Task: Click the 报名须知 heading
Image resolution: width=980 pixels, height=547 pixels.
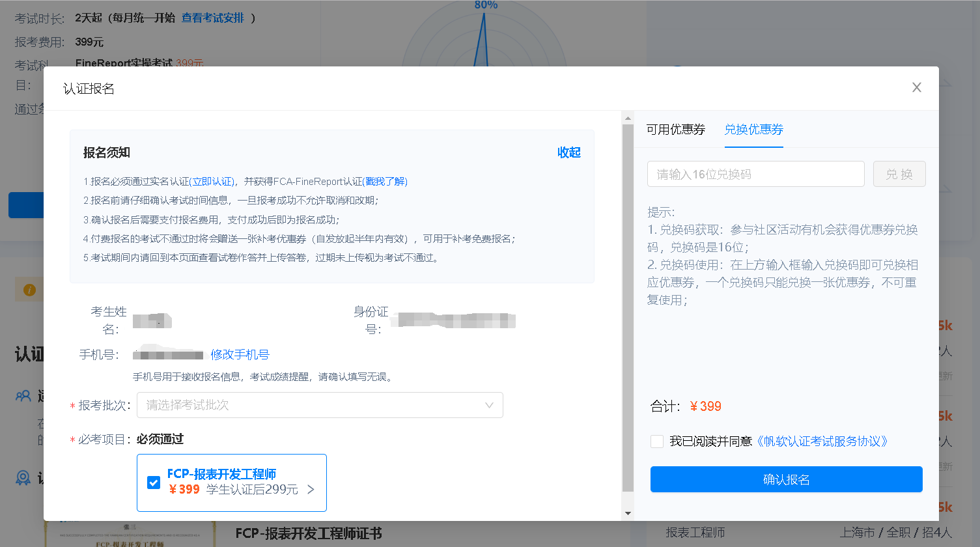Action: click(107, 152)
